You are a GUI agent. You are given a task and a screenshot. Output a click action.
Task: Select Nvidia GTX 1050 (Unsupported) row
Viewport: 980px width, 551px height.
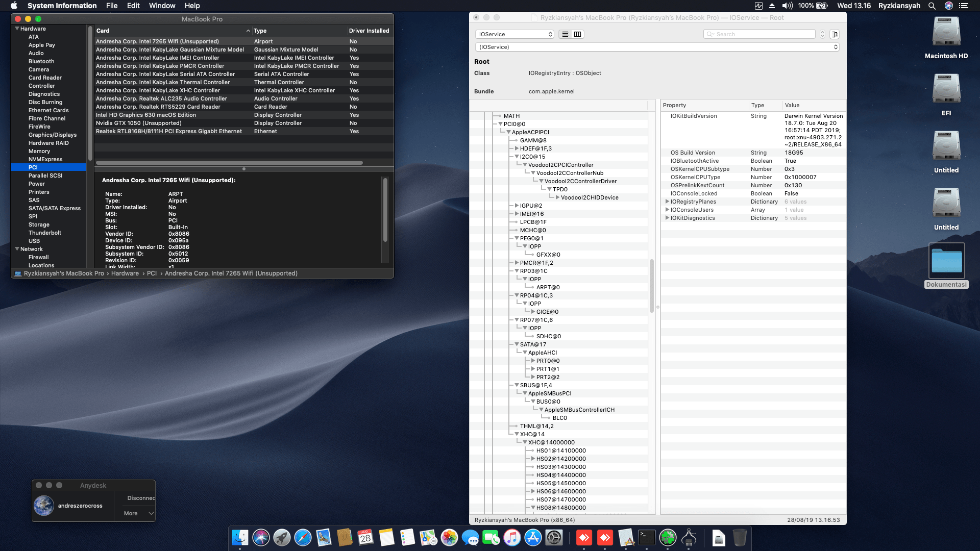pyautogui.click(x=244, y=123)
